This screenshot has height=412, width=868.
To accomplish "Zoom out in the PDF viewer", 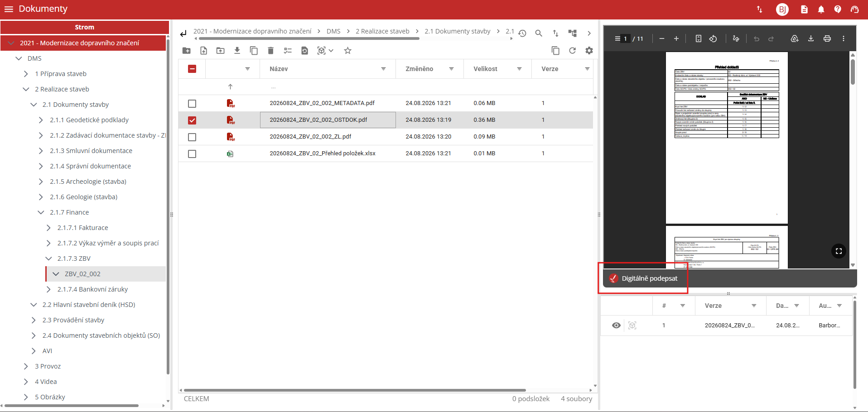I will tap(662, 39).
